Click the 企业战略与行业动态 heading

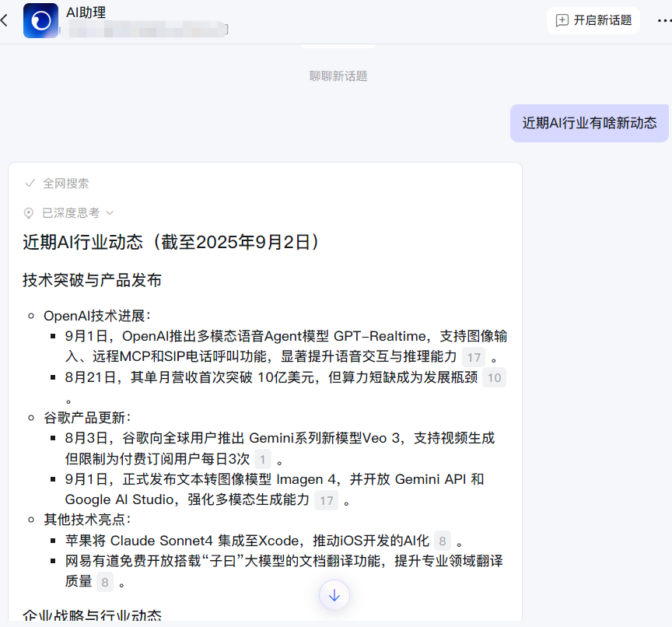[x=92, y=615]
